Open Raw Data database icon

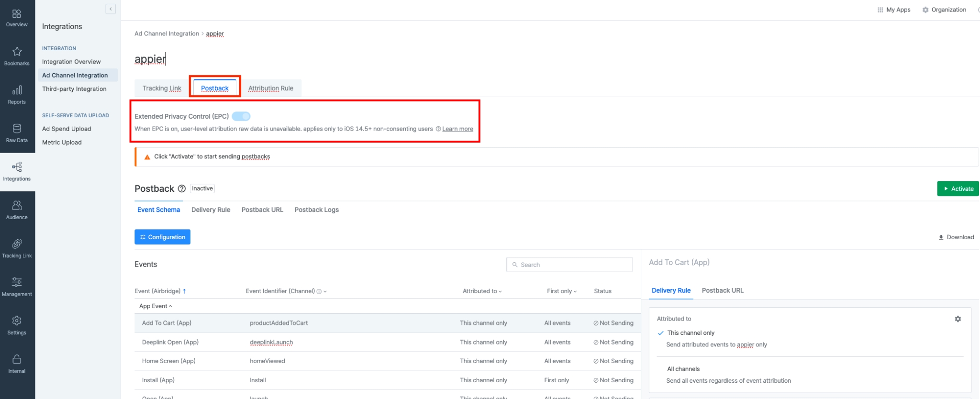point(17,129)
